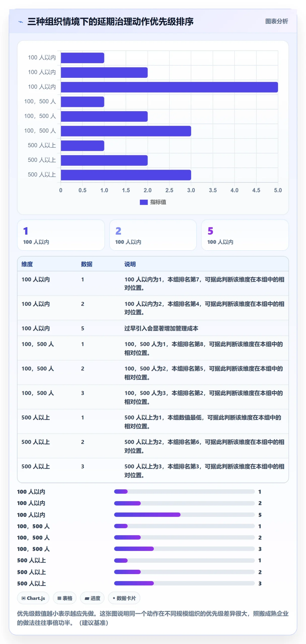Click the 500 人以上 chart bar reaching 2.0
306x644 pixels.
click(x=104, y=160)
